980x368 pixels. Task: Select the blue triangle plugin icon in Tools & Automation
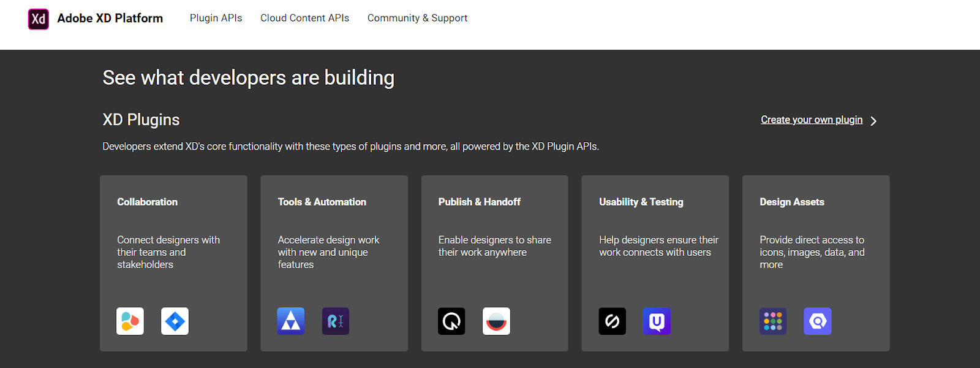(291, 321)
